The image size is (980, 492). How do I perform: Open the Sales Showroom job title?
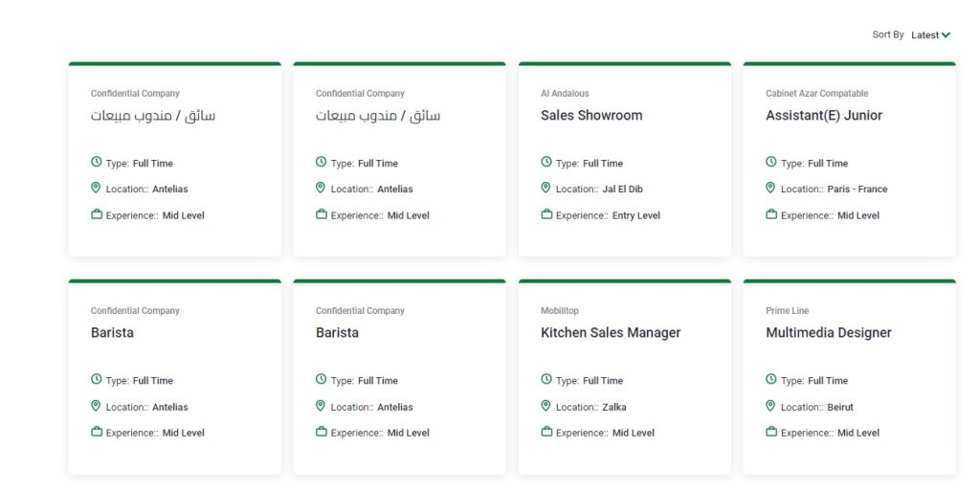[591, 115]
